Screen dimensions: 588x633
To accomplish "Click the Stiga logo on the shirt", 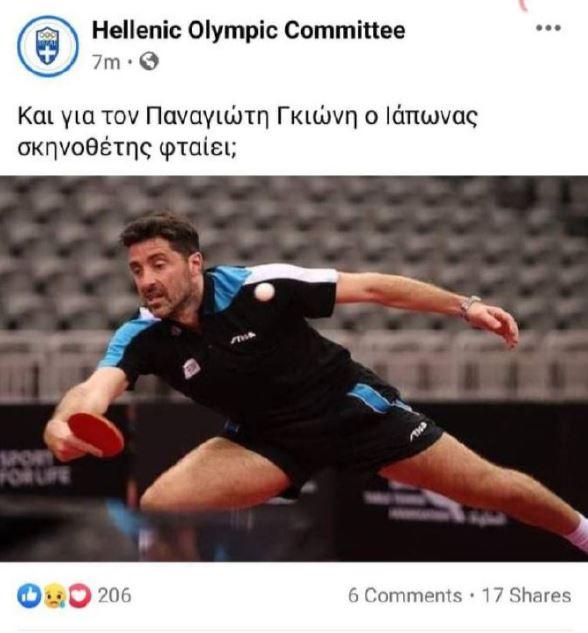I will point(243,337).
